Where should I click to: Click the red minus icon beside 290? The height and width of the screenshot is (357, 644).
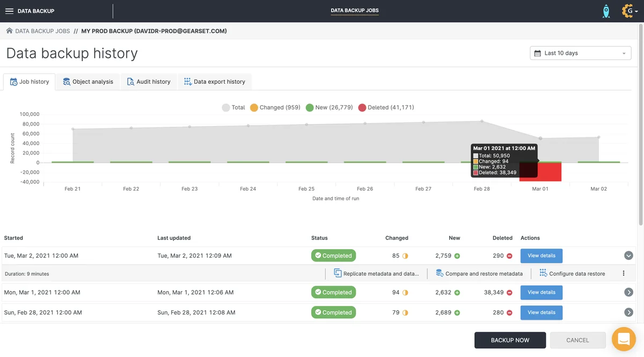coord(509,256)
